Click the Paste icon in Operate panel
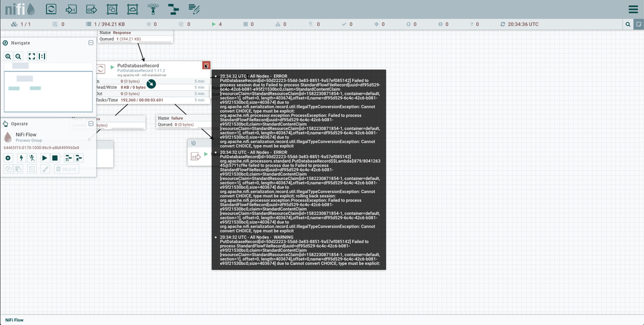This screenshot has width=644, height=325. click(19, 169)
